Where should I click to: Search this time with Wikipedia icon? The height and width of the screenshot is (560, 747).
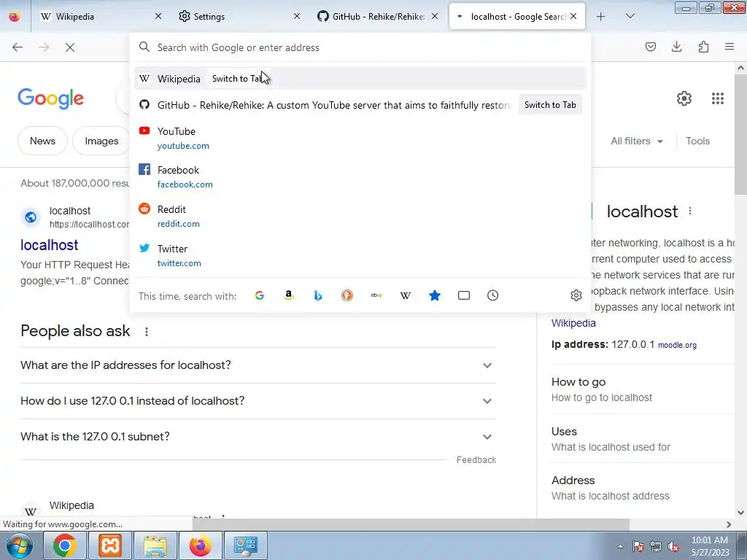406,296
